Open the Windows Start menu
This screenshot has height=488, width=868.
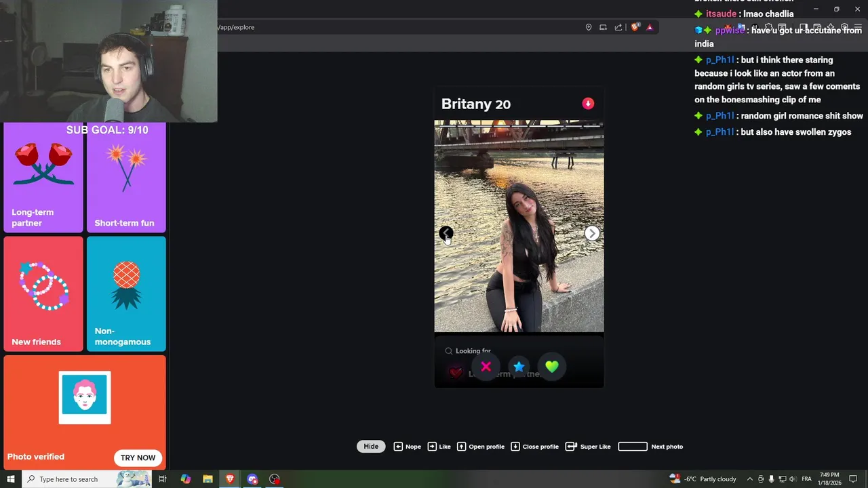[11, 479]
